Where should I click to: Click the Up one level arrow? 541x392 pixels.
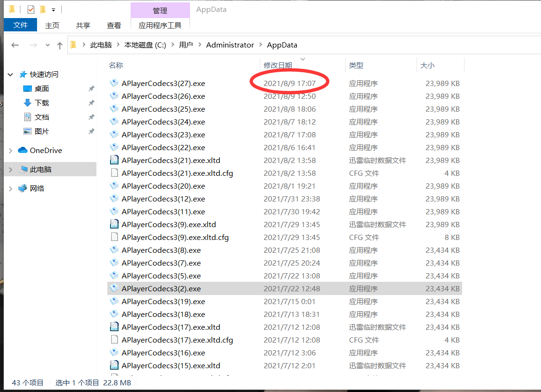[x=59, y=45]
